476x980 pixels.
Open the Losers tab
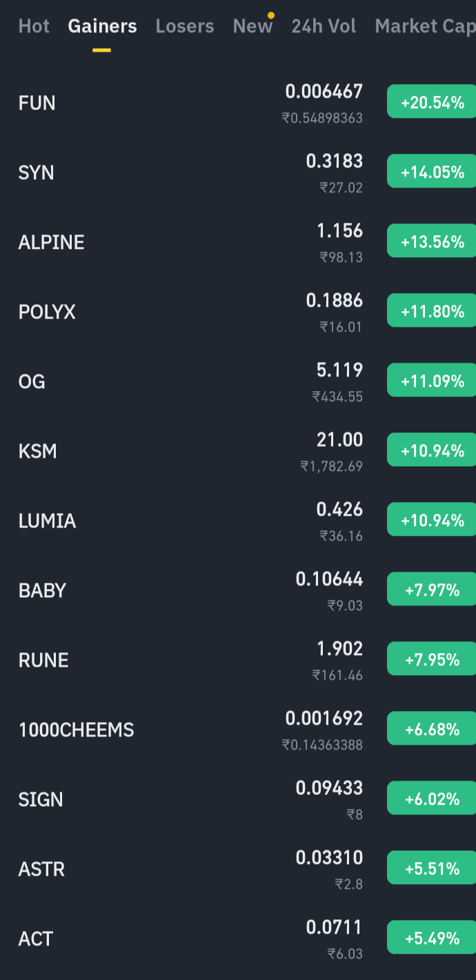pyautogui.click(x=185, y=26)
